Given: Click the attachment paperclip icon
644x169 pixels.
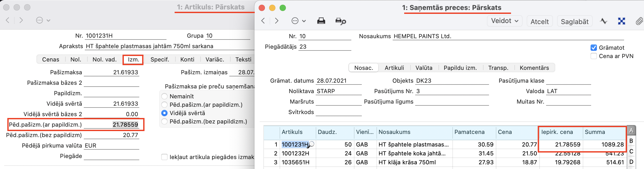Looking at the screenshot, I should click(x=639, y=21).
